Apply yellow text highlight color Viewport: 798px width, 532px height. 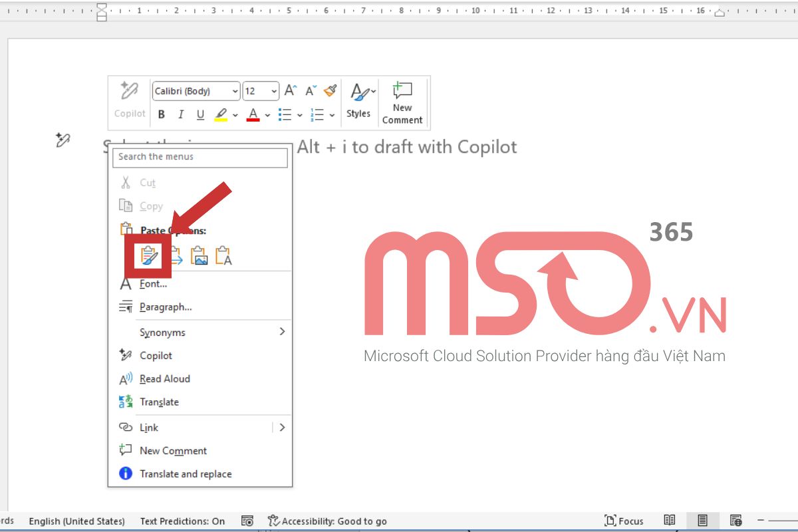click(x=221, y=115)
